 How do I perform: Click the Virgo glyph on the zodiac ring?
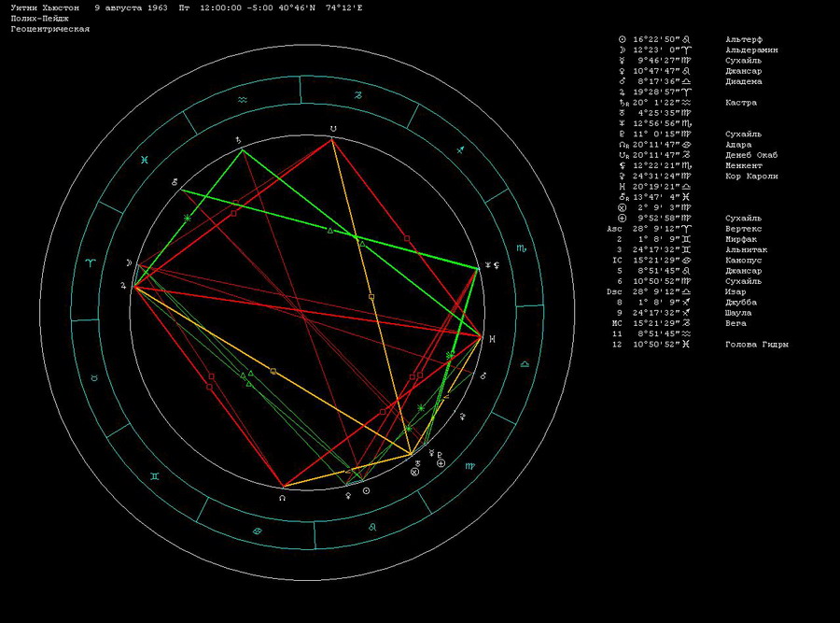(x=469, y=466)
